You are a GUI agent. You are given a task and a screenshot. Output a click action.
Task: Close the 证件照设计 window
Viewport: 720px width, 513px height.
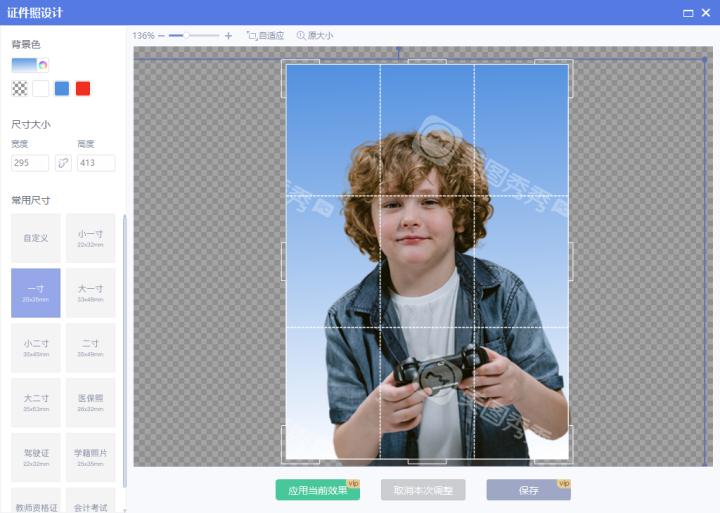pyautogui.click(x=706, y=13)
